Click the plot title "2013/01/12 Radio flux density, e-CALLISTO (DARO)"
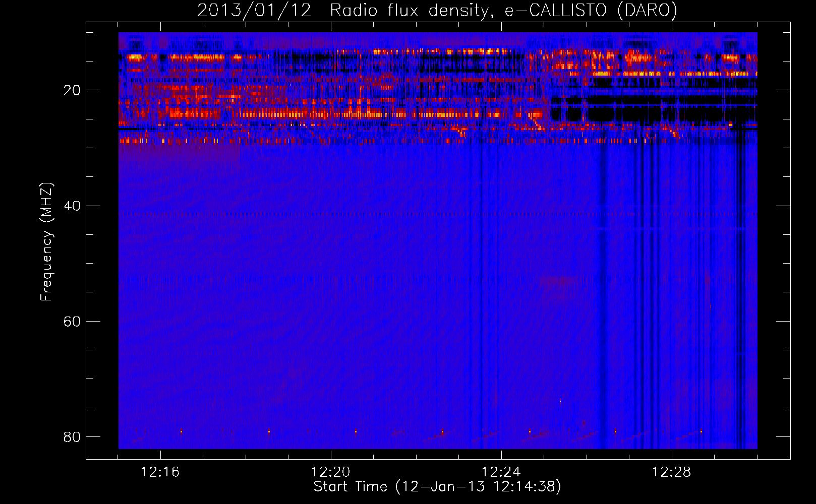 point(437,10)
